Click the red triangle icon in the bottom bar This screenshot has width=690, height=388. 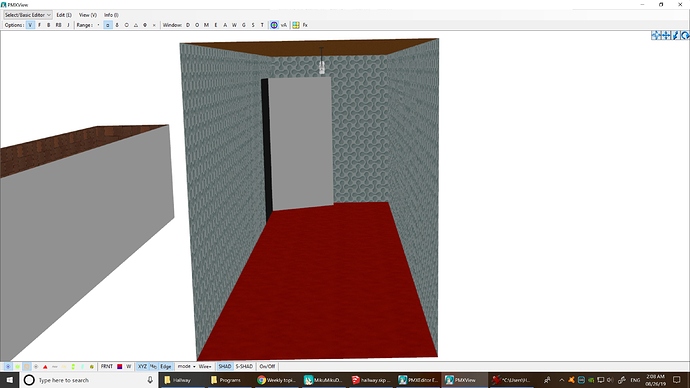point(45,366)
